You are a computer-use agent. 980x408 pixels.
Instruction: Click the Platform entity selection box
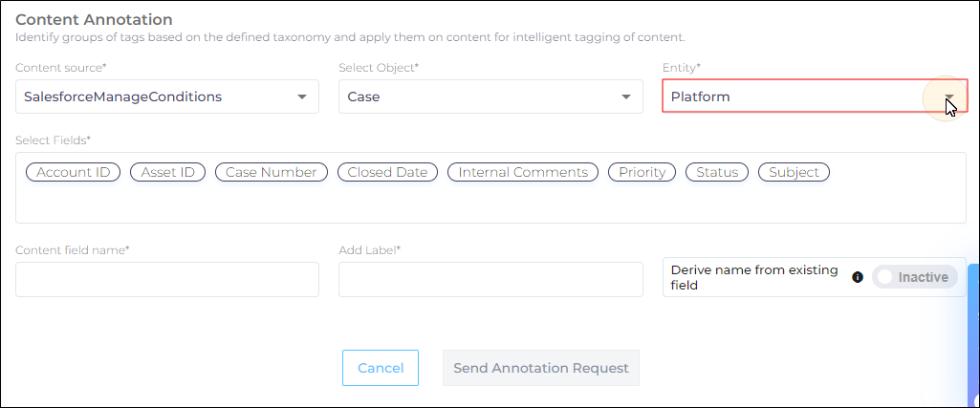pyautogui.click(x=815, y=97)
